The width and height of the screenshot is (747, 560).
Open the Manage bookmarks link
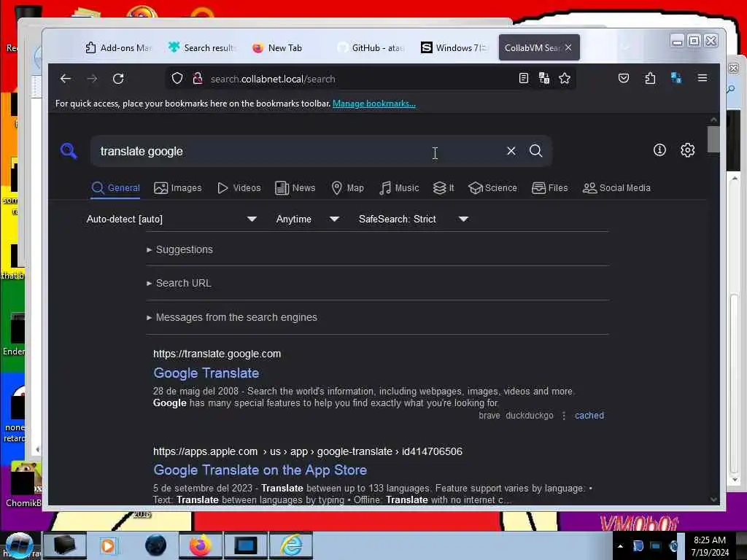point(374,104)
